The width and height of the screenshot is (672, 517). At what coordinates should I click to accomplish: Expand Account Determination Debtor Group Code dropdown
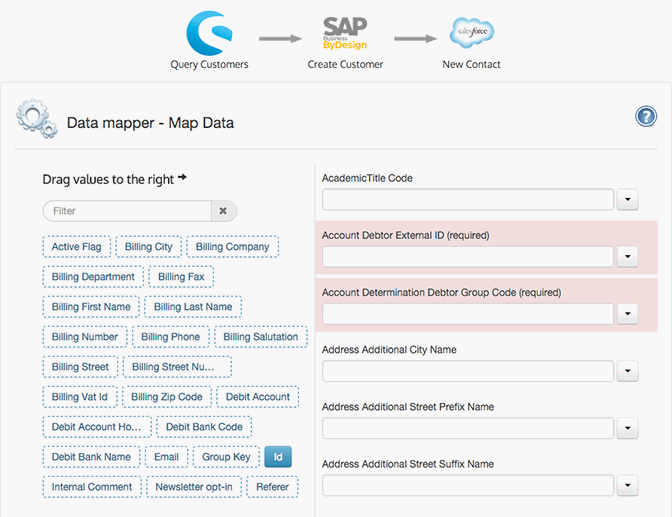628,314
